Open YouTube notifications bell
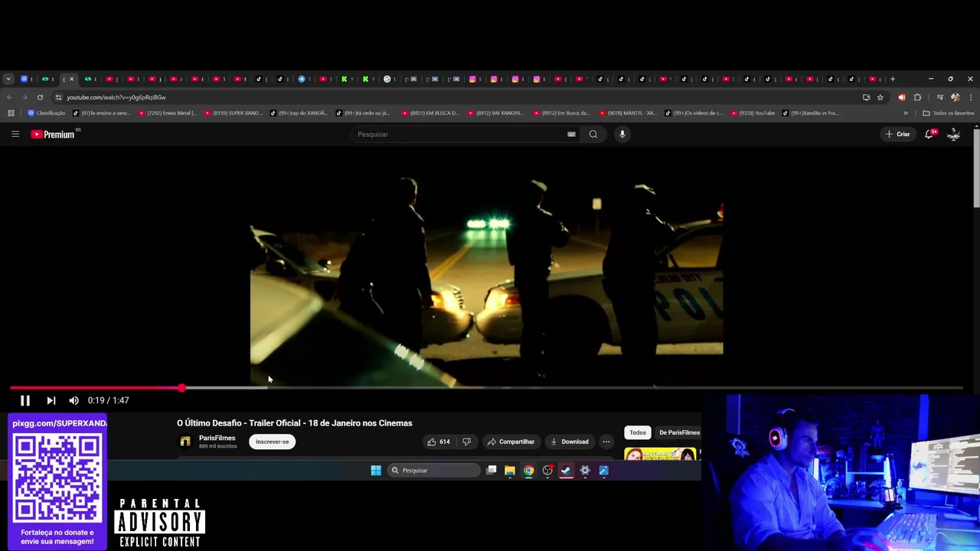Image resolution: width=980 pixels, height=551 pixels. [x=929, y=134]
